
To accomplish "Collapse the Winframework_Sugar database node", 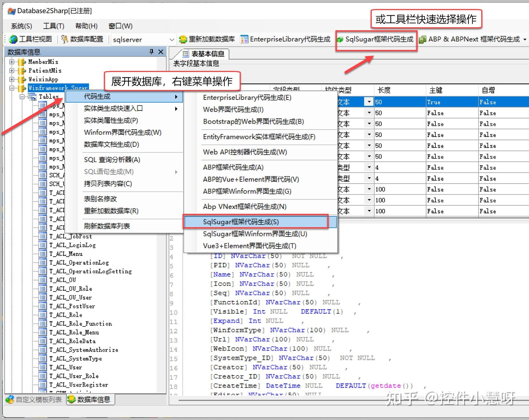I will point(12,88).
